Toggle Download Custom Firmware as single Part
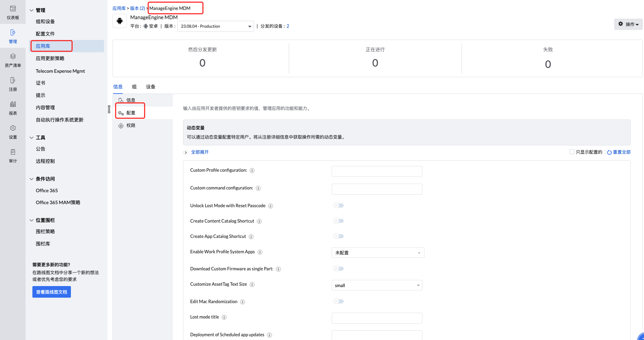 (x=339, y=269)
